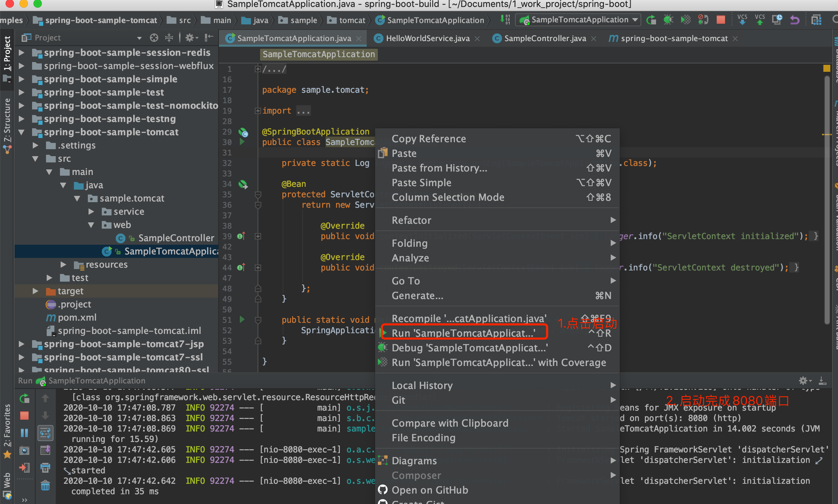
Task: Click the Rerun icon in Run tool window
Action: coord(24,398)
